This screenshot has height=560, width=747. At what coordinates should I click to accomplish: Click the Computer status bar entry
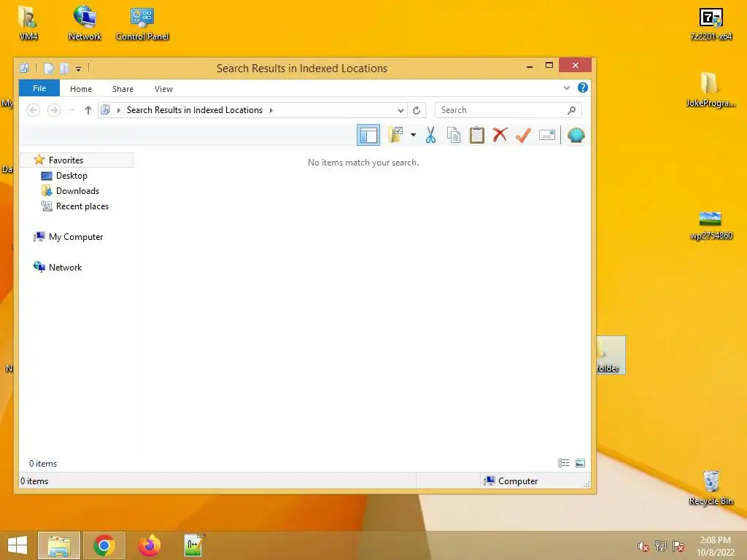pyautogui.click(x=511, y=481)
